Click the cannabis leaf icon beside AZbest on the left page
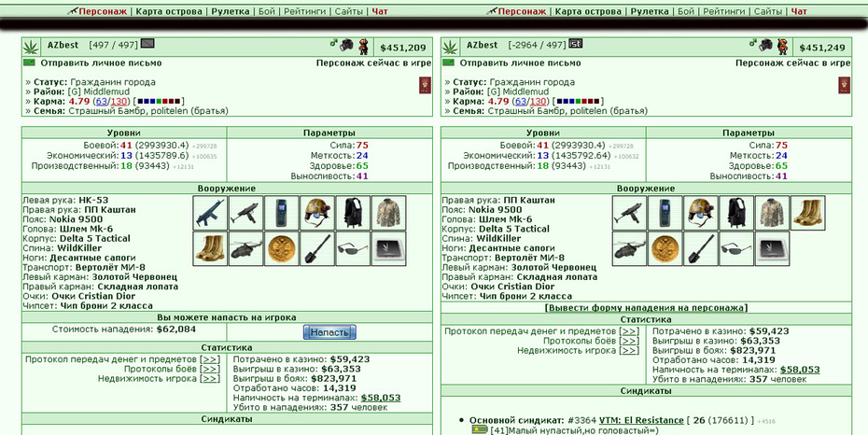 tap(31, 47)
